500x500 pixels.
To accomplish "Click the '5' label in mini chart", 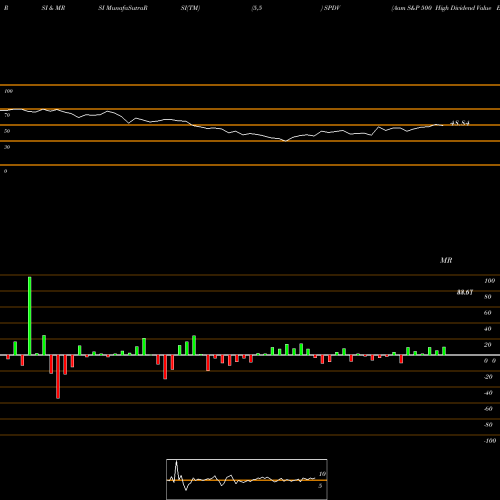I will 320,486.
